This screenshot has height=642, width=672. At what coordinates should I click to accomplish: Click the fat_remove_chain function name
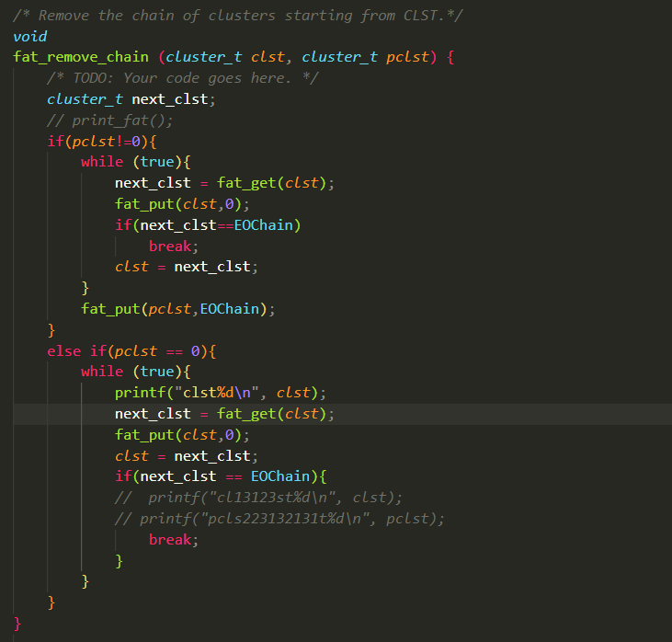point(81,57)
